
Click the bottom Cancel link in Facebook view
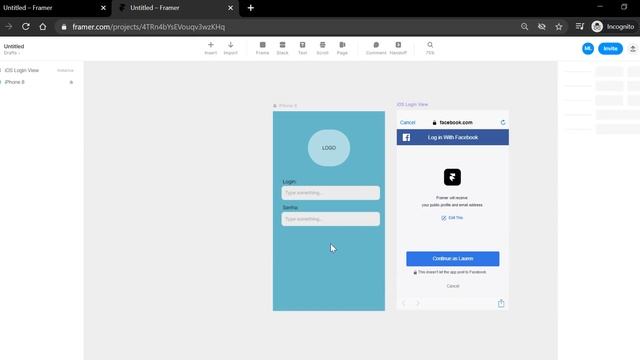pos(453,286)
